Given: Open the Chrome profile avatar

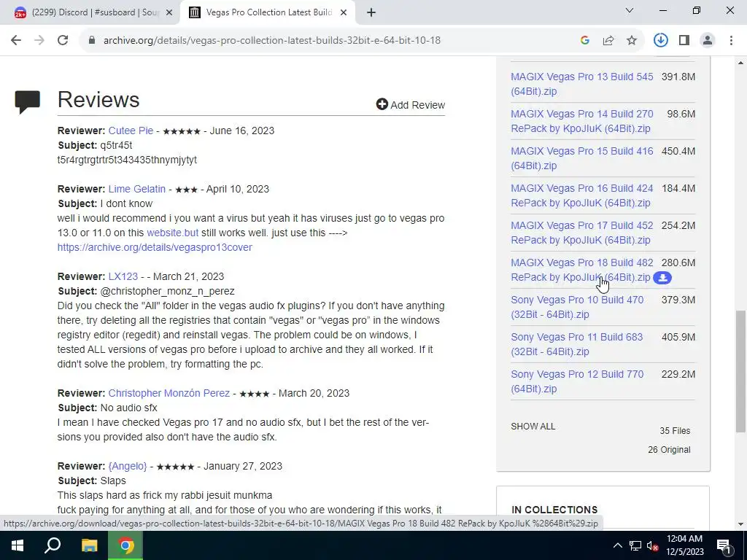Looking at the screenshot, I should point(708,41).
